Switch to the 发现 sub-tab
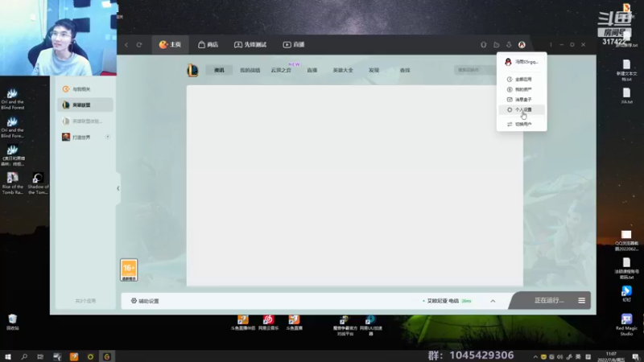The width and height of the screenshot is (644, 362). coord(374,70)
